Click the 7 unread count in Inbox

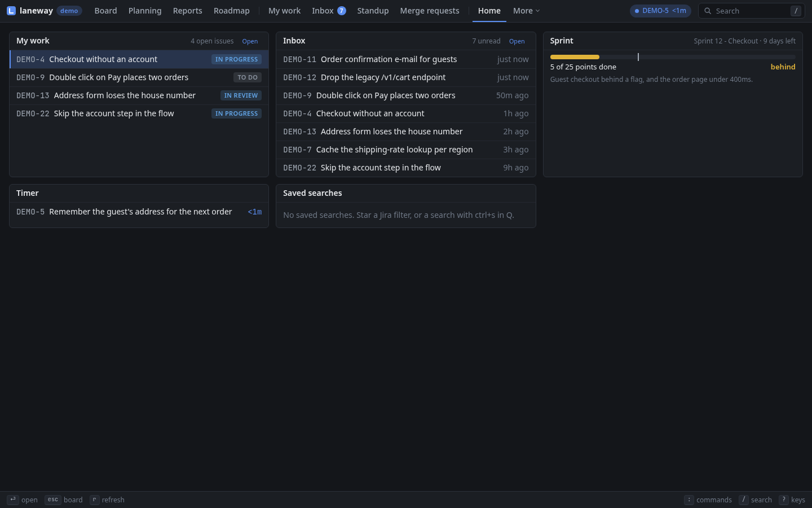click(486, 41)
